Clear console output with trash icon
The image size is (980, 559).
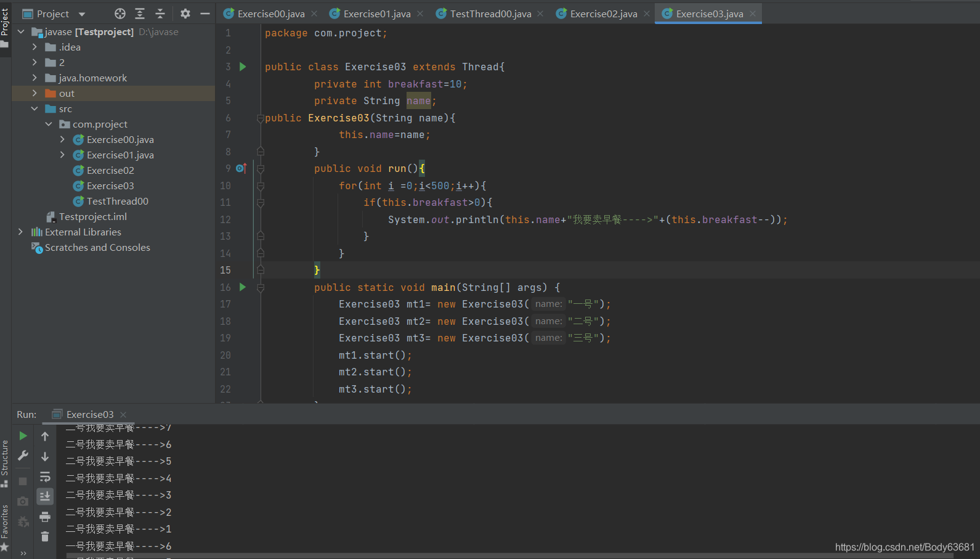click(45, 537)
